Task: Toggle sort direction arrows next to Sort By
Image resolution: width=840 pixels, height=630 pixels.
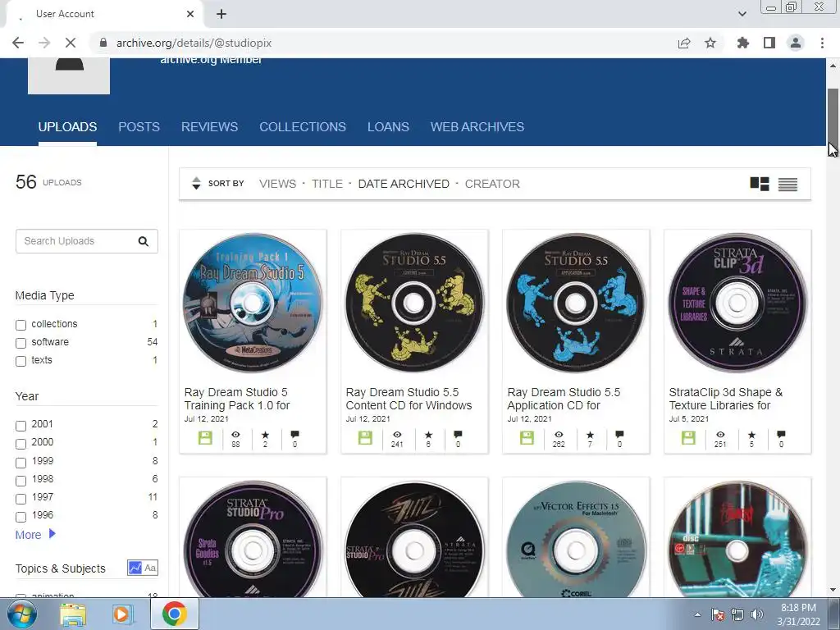Action: pos(196,183)
